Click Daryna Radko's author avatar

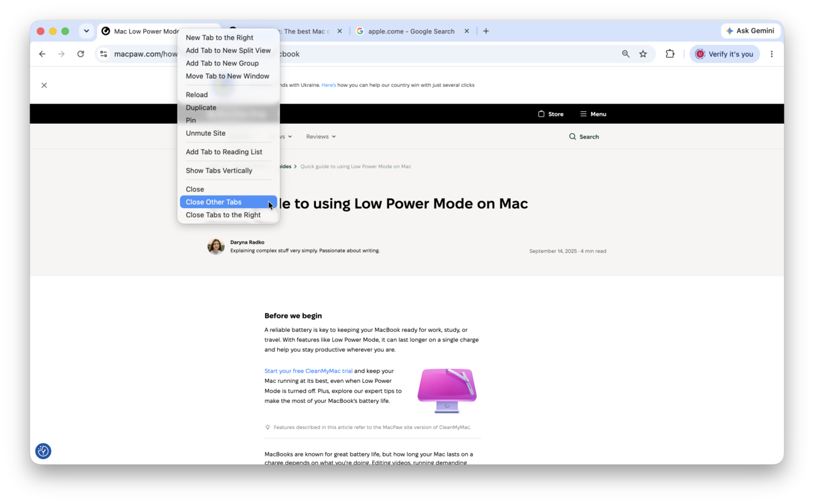(216, 246)
